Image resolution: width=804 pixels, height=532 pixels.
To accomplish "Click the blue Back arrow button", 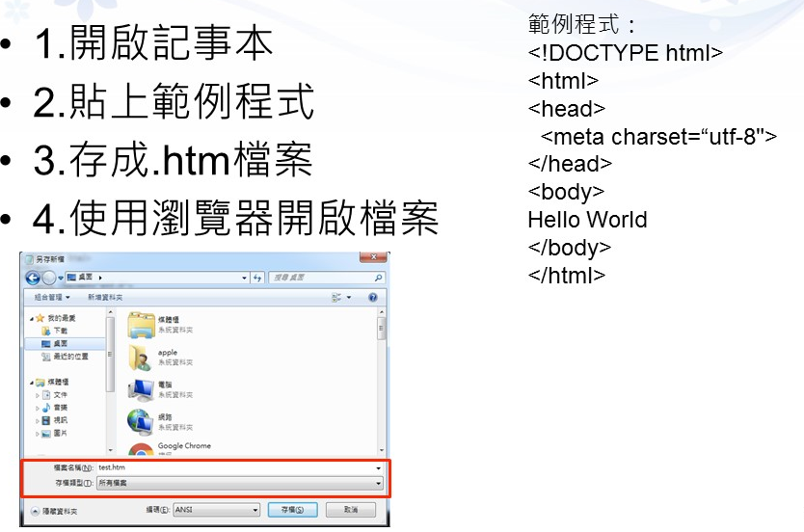I will tap(33, 278).
